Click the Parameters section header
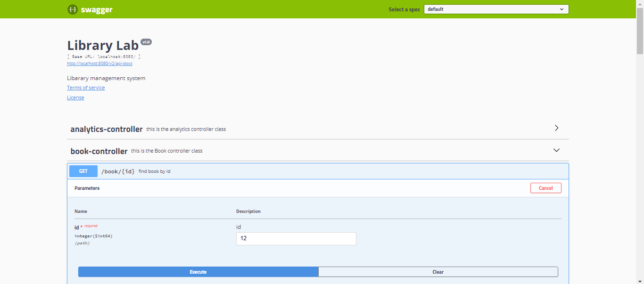Image resolution: width=644 pixels, height=284 pixels. 87,187
